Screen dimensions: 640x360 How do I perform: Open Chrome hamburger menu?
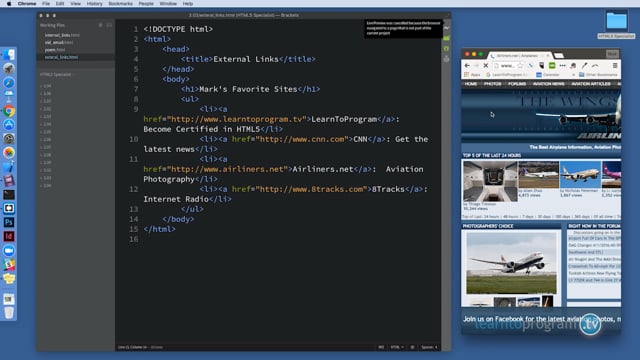(x=615, y=65)
